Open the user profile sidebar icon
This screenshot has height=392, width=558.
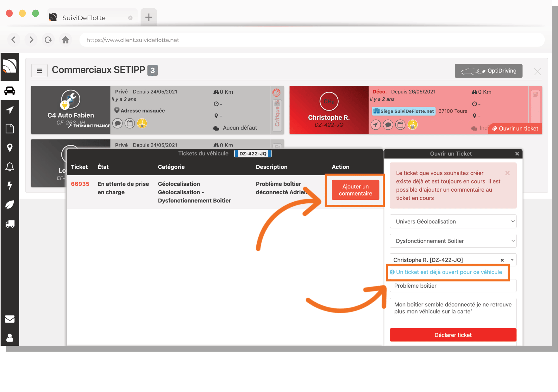click(x=10, y=338)
